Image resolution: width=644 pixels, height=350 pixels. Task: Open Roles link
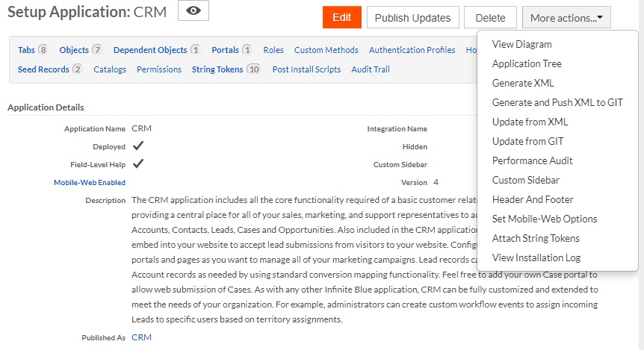pyautogui.click(x=273, y=50)
